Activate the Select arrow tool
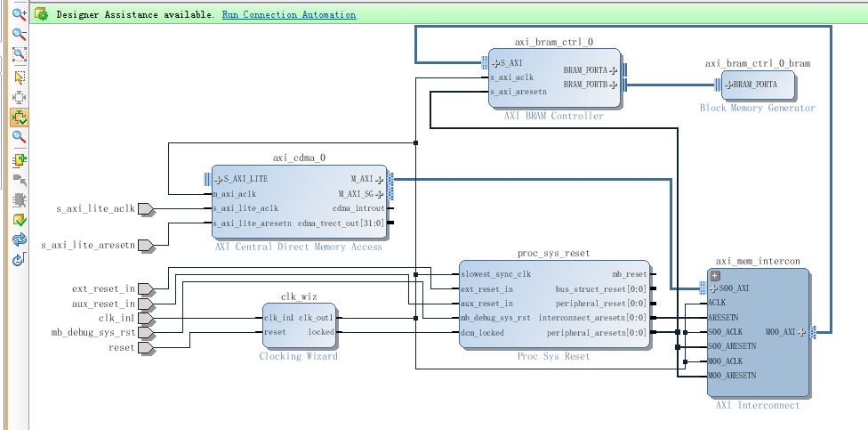 pyautogui.click(x=18, y=77)
